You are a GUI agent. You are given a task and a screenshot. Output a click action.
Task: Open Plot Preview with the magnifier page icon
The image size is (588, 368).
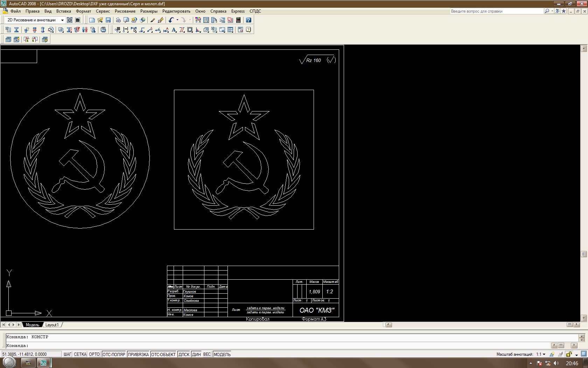point(126,20)
